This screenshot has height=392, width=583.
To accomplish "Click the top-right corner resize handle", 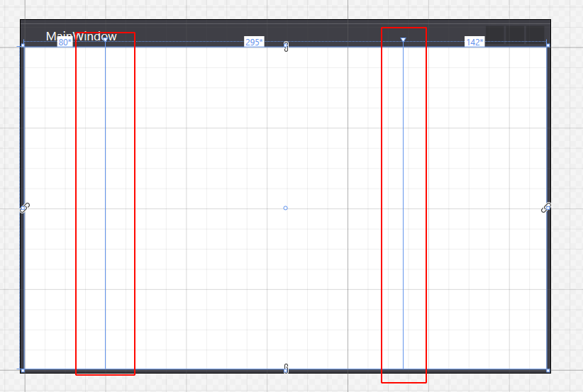I will tap(548, 45).
